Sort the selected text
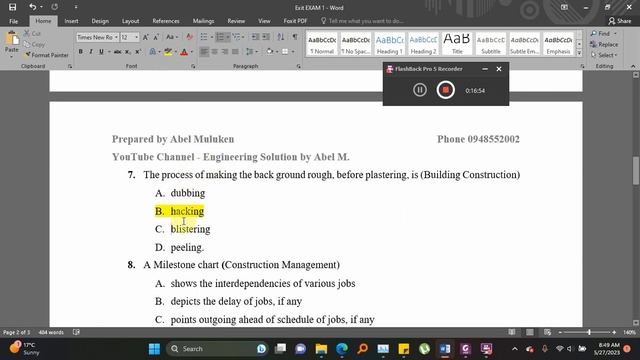 [281, 37]
